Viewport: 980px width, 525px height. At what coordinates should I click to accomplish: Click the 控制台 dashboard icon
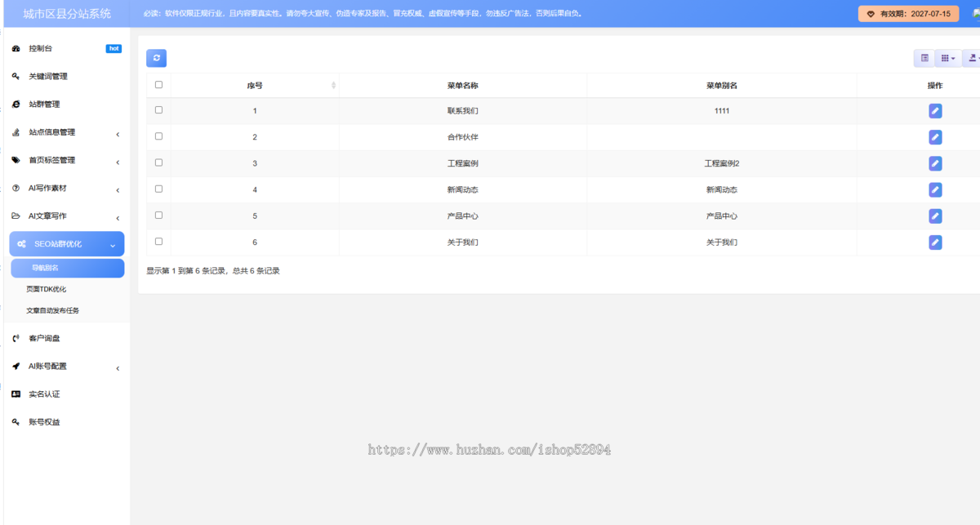coord(16,49)
